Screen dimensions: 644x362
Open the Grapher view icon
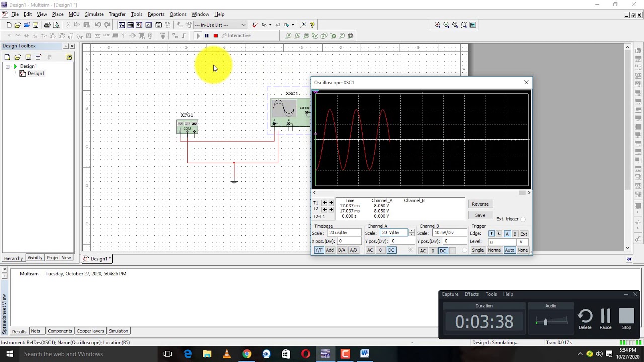[x=149, y=25]
